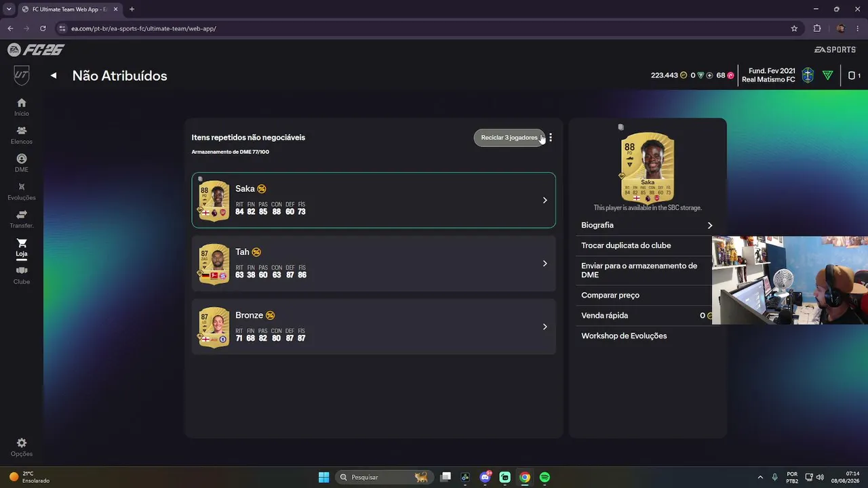This screenshot has width=868, height=488.
Task: Go to Início in the sidebar
Action: pos(22,107)
